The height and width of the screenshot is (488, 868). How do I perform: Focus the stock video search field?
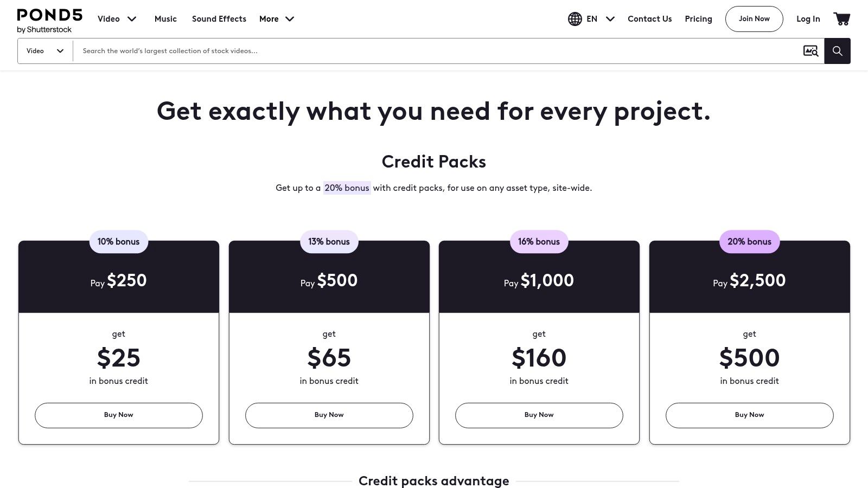tap(434, 51)
